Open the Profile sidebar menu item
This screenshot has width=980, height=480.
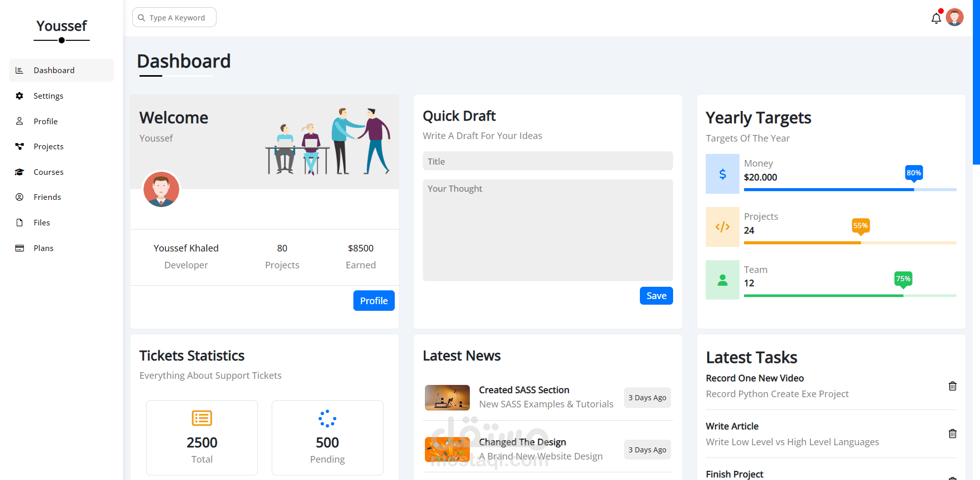click(x=61, y=121)
